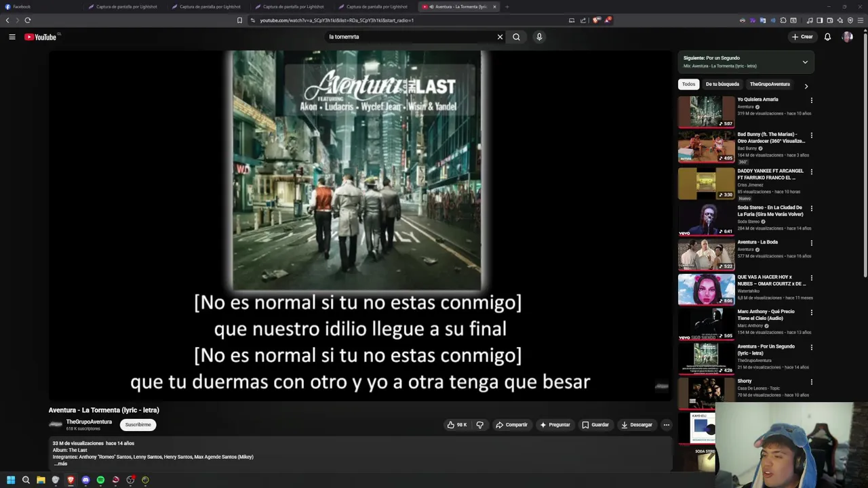868x488 pixels.
Task: Open options for Aventura - La Boda
Action: pos(811,243)
